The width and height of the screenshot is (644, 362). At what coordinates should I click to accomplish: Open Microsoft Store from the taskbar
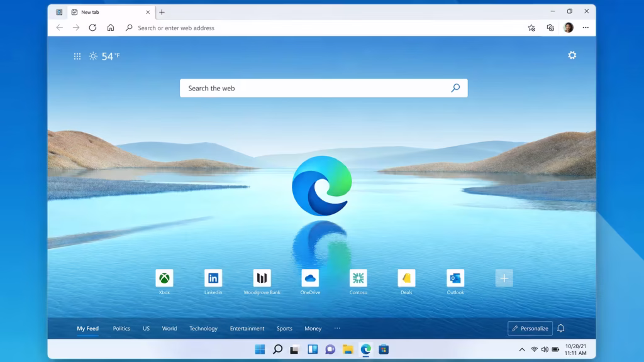(384, 349)
